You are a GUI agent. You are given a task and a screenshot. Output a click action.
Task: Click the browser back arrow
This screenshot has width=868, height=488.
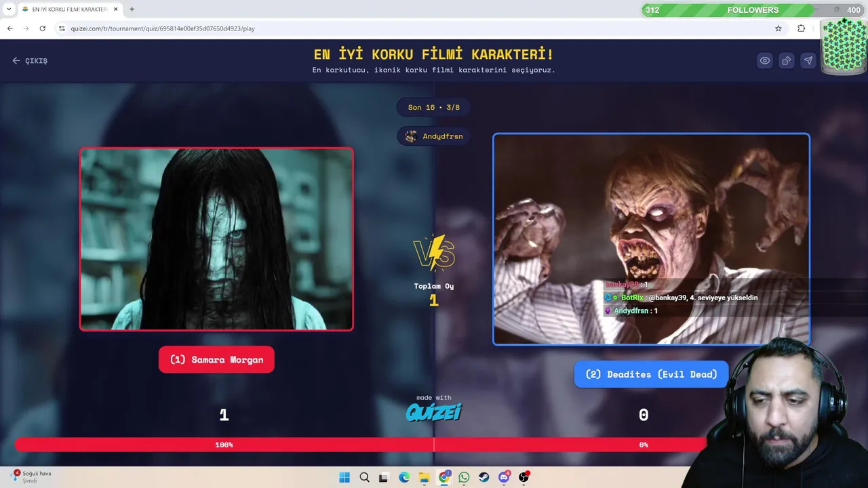[x=9, y=28]
